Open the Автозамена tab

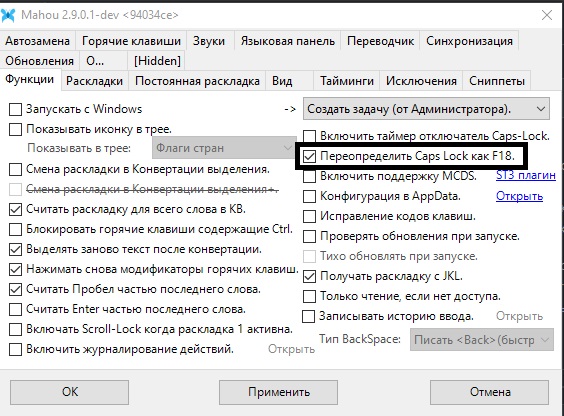(x=37, y=41)
